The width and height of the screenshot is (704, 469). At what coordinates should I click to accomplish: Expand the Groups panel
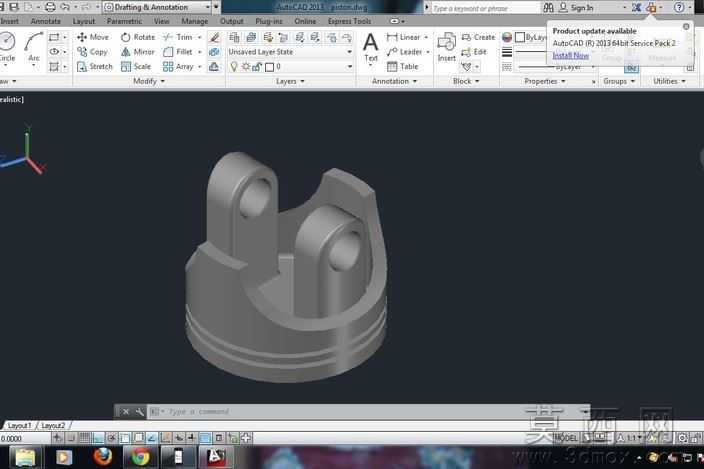click(x=619, y=81)
